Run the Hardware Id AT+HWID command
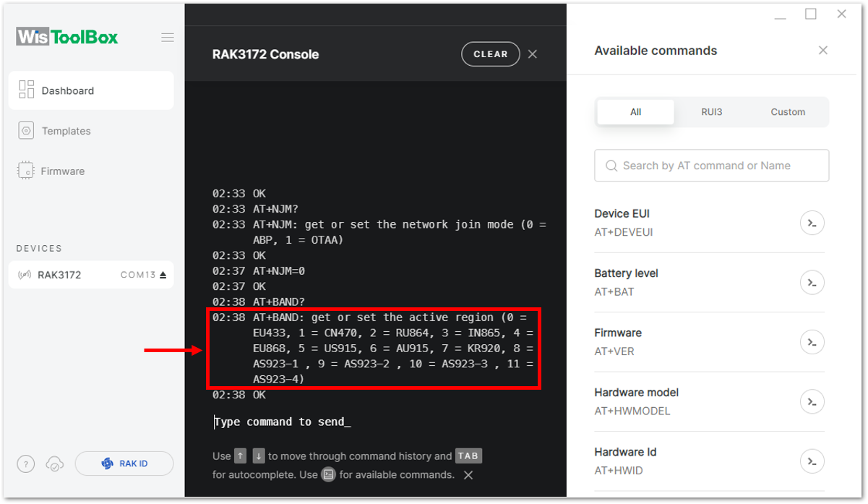 (812, 461)
